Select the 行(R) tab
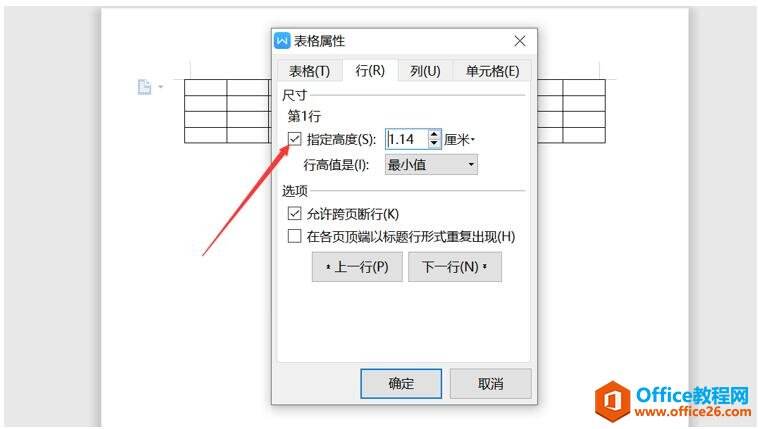 point(370,71)
